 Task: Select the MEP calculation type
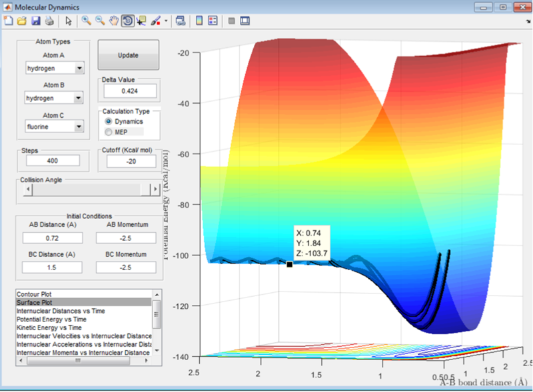(108, 132)
